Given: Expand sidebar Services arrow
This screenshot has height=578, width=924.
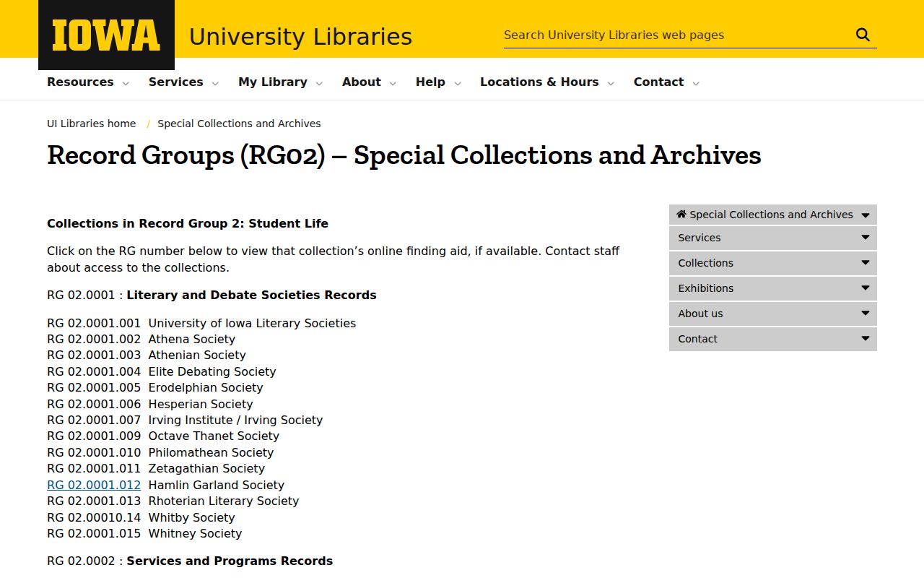Looking at the screenshot, I should (865, 238).
